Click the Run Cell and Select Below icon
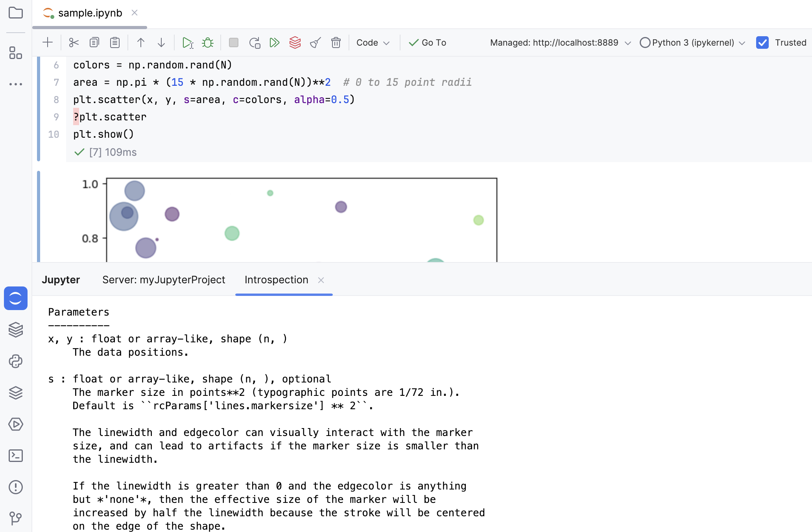This screenshot has height=532, width=812. pos(188,42)
